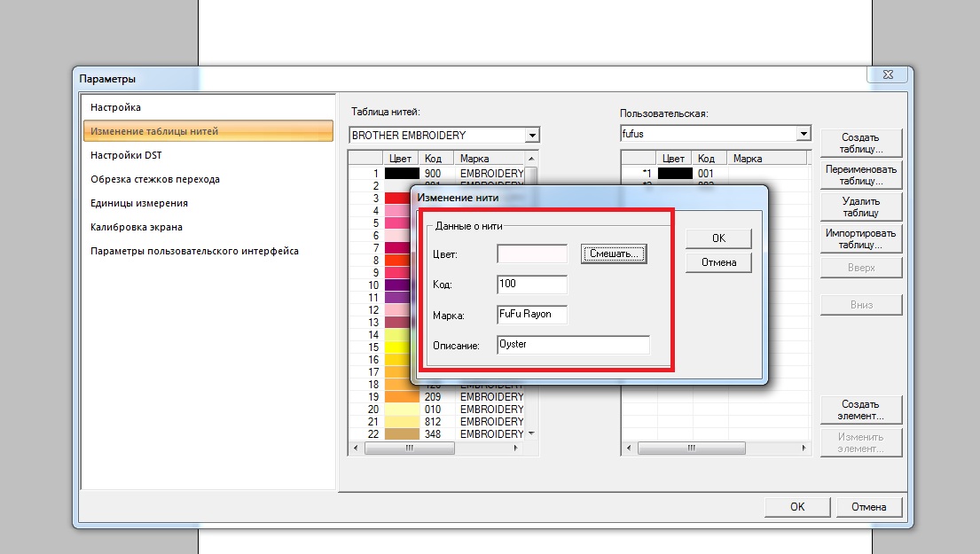Open the BROTHER EMBROIDERY thread table dropdown
The image size is (980, 554).
point(532,136)
